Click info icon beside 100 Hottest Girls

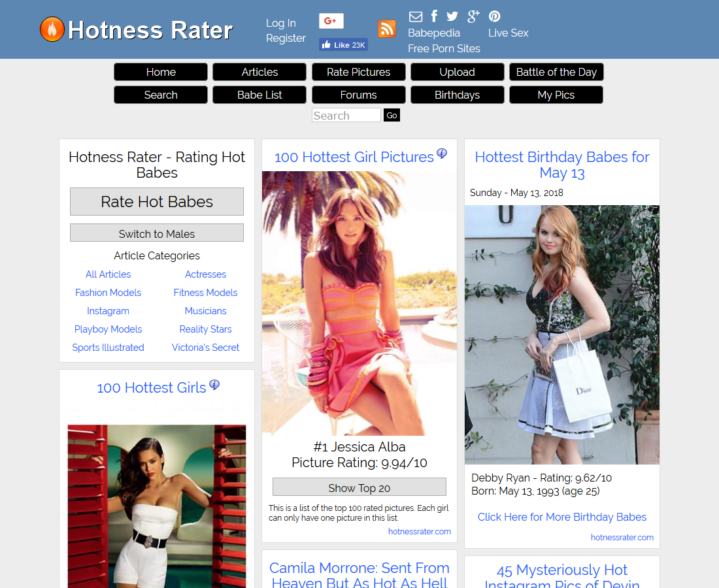(214, 385)
